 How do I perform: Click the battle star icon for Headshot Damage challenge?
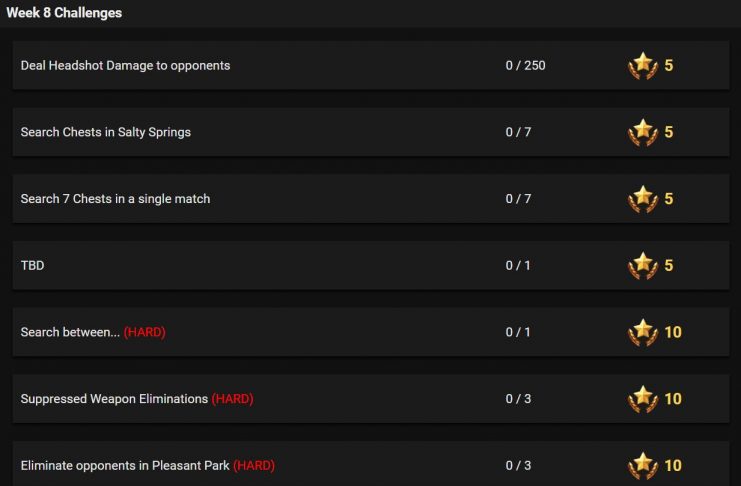tap(643, 65)
